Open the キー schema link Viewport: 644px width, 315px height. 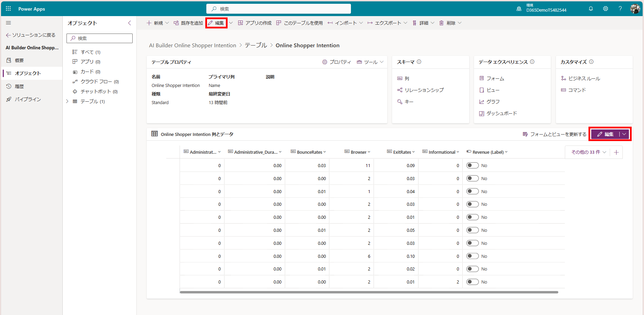pos(405,102)
